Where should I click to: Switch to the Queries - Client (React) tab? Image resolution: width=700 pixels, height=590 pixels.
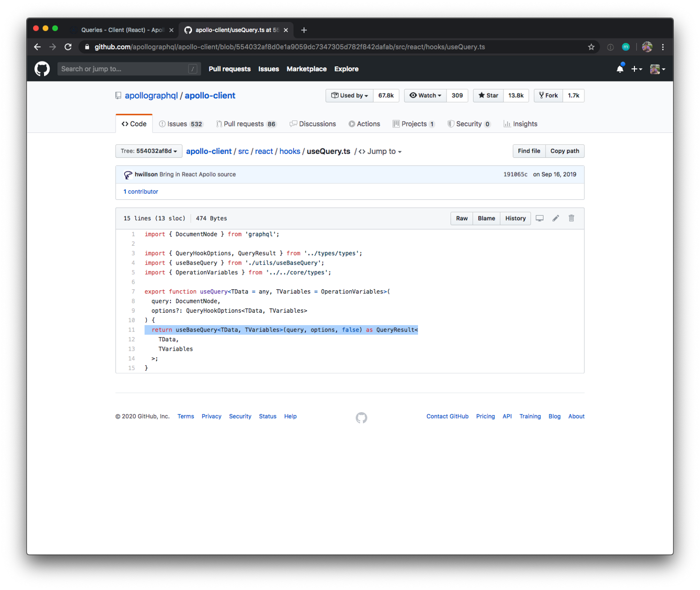point(122,30)
